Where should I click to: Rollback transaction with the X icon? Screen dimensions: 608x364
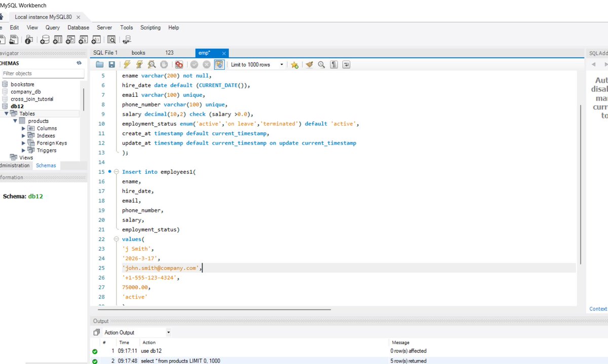pyautogui.click(x=207, y=65)
